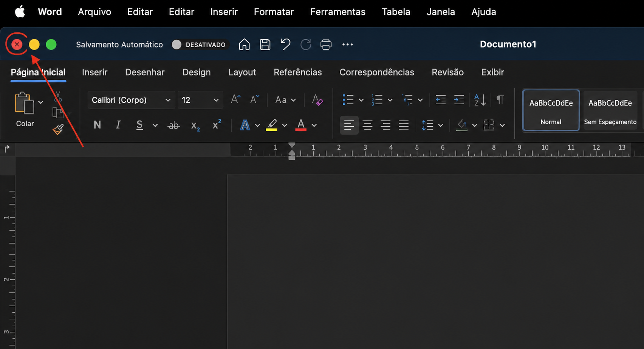The width and height of the screenshot is (644, 349).
Task: Decrease font size with smaller A
Action: 255,99
